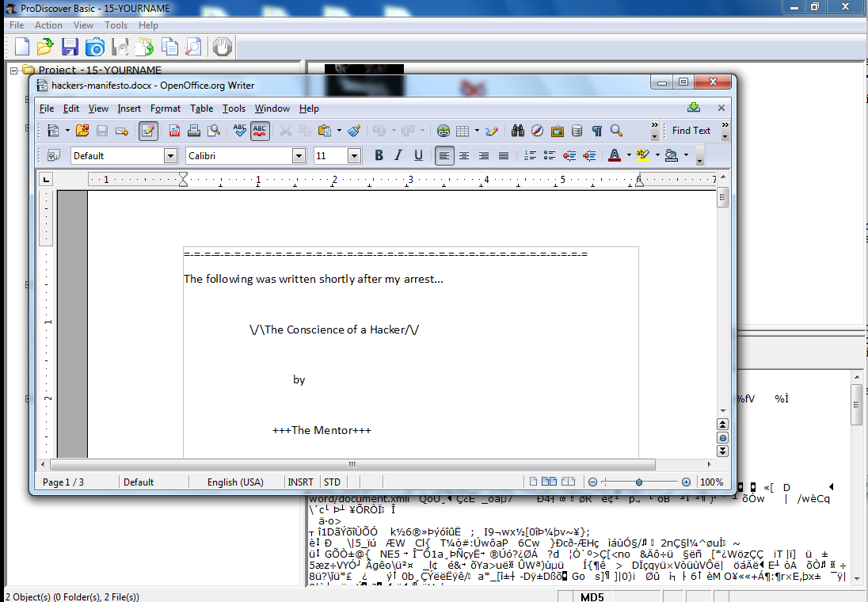Open Table grid size dropdown arrow

pyautogui.click(x=477, y=131)
